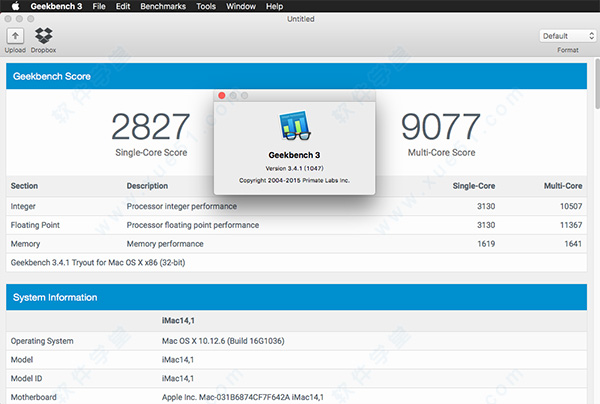This screenshot has height=404, width=600.
Task: Open the Edit menu
Action: [123, 6]
